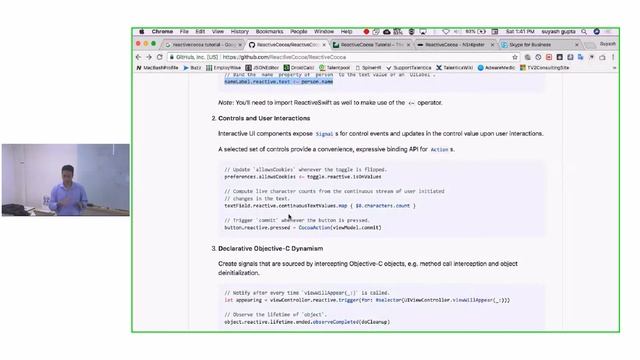
Task: Click the dark square extension icon
Action: pyautogui.click(x=560, y=57)
